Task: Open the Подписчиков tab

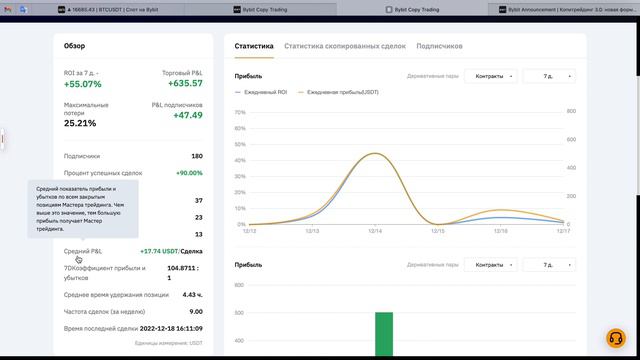Action: pyautogui.click(x=439, y=46)
